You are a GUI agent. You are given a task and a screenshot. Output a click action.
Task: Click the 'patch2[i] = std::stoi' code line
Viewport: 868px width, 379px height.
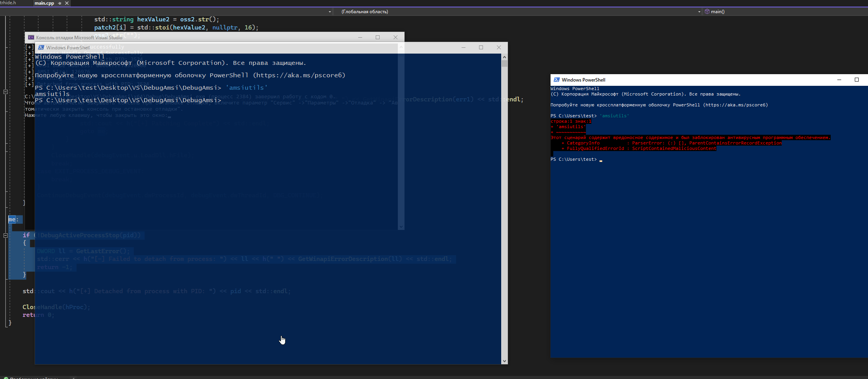(x=176, y=28)
